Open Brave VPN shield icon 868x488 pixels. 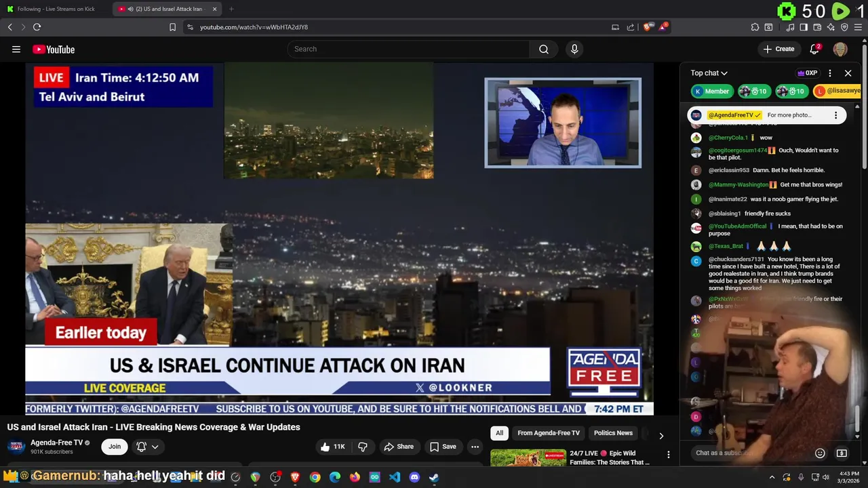pos(844,27)
